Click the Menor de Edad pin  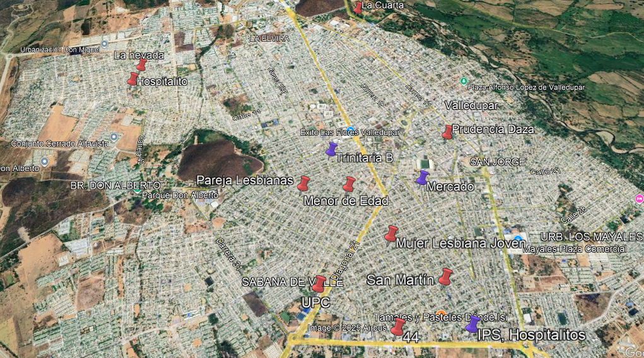point(349,184)
